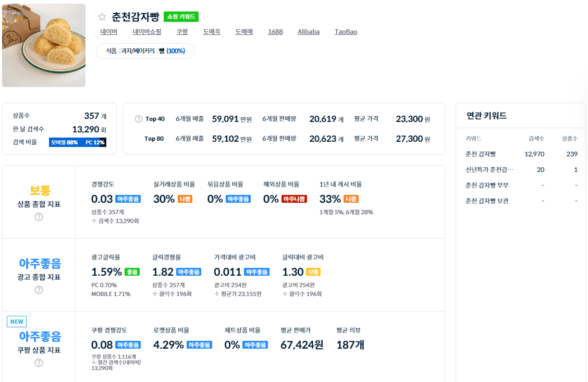
Task: Click the 아주나쁨 badge for 해외상품 비율
Action: tap(294, 199)
